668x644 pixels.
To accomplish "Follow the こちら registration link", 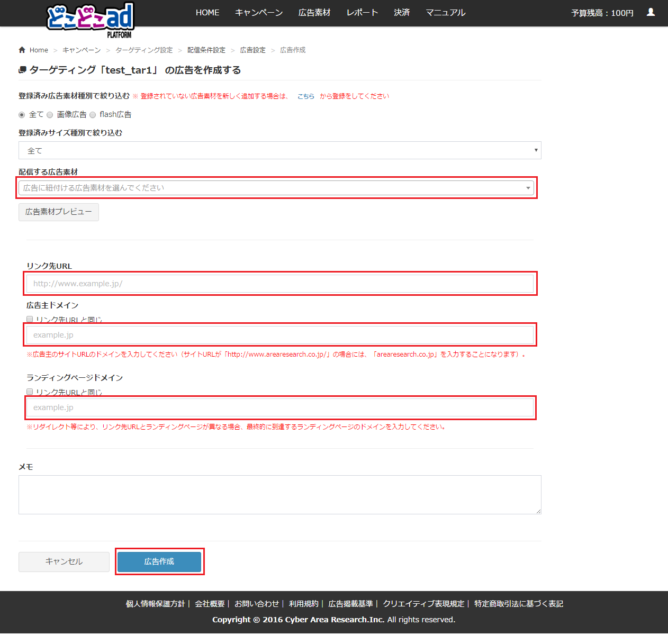I will [x=306, y=96].
